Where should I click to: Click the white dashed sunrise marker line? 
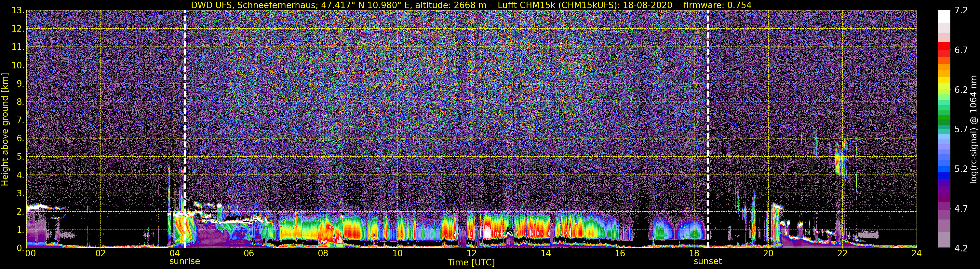point(185,129)
